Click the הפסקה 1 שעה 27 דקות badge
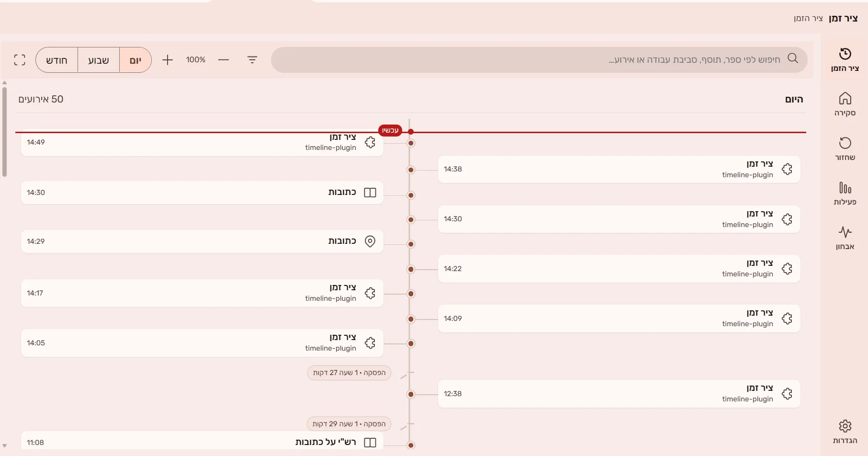 tap(349, 373)
